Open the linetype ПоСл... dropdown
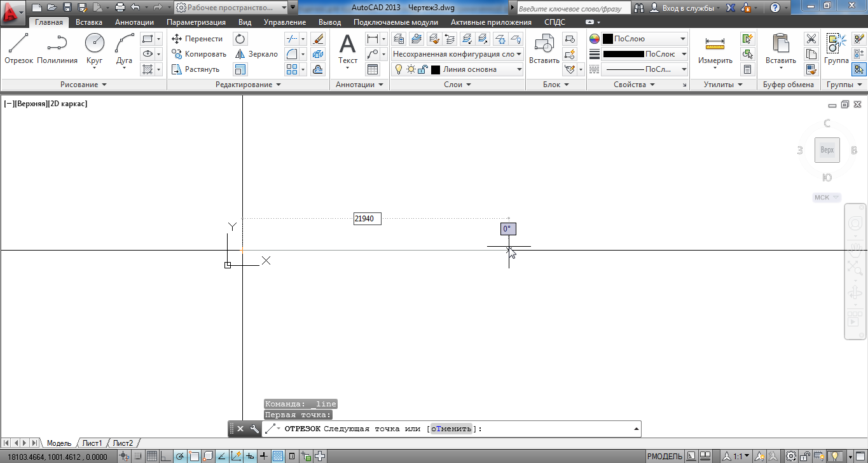Image resolution: width=868 pixels, height=463 pixels. click(x=645, y=69)
